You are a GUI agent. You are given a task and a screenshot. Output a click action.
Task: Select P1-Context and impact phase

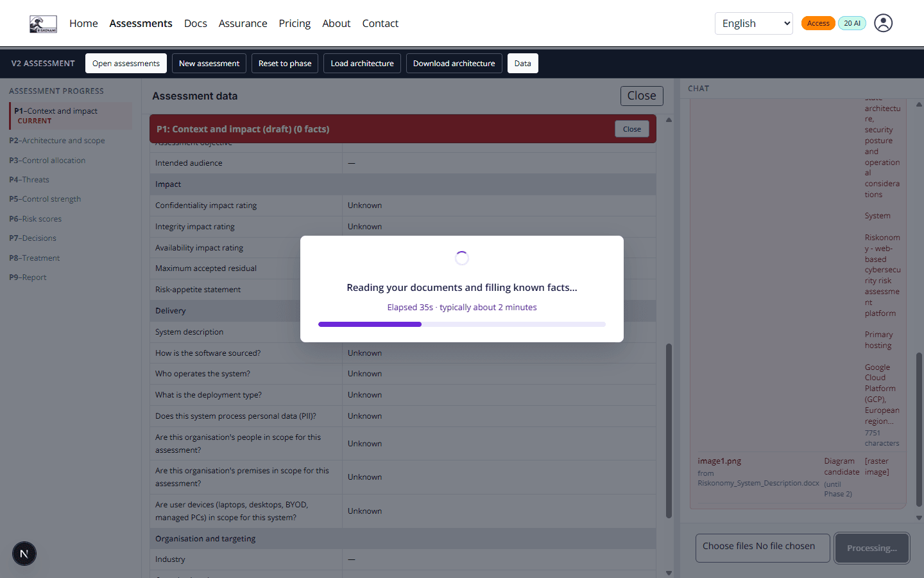pyautogui.click(x=71, y=116)
